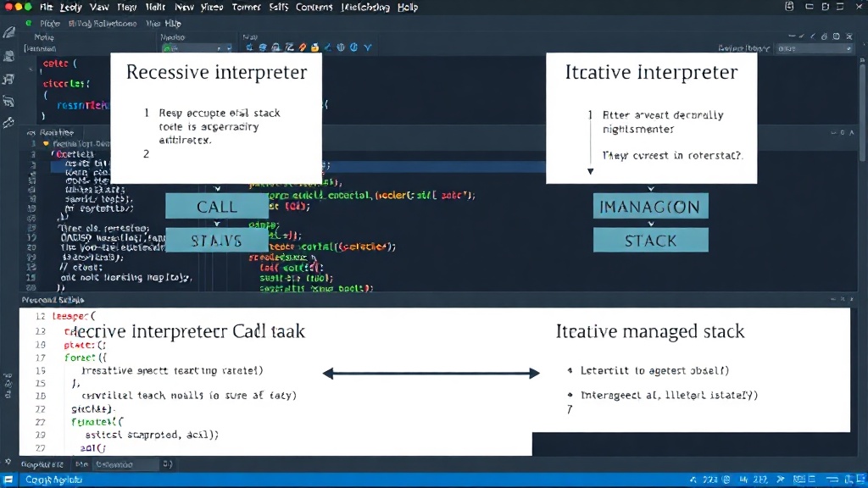Click the yellow lock icon in the toolbar
This screenshot has width=868, height=488.
click(x=315, y=47)
